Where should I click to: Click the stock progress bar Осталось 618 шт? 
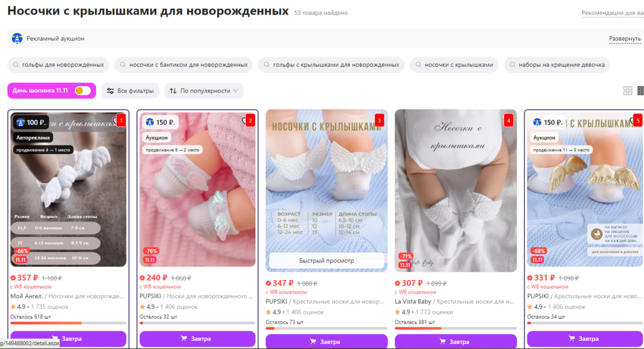click(x=68, y=323)
